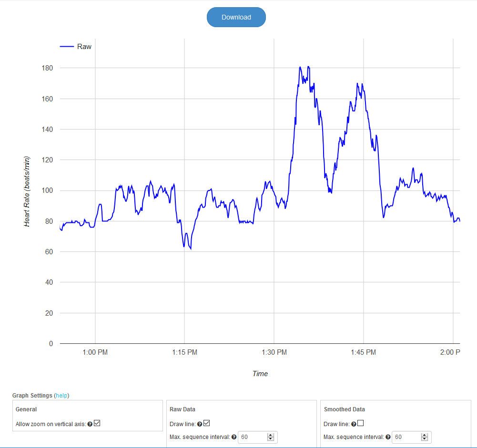Toggle the Raw series via its legend label
Screen dimensions: 477x448
coord(85,46)
